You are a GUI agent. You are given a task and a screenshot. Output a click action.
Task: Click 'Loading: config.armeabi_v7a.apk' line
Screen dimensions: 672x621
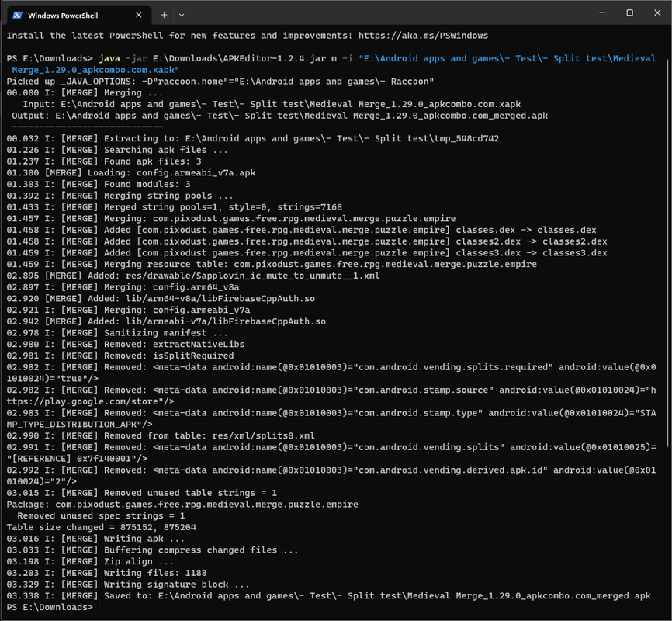(130, 173)
